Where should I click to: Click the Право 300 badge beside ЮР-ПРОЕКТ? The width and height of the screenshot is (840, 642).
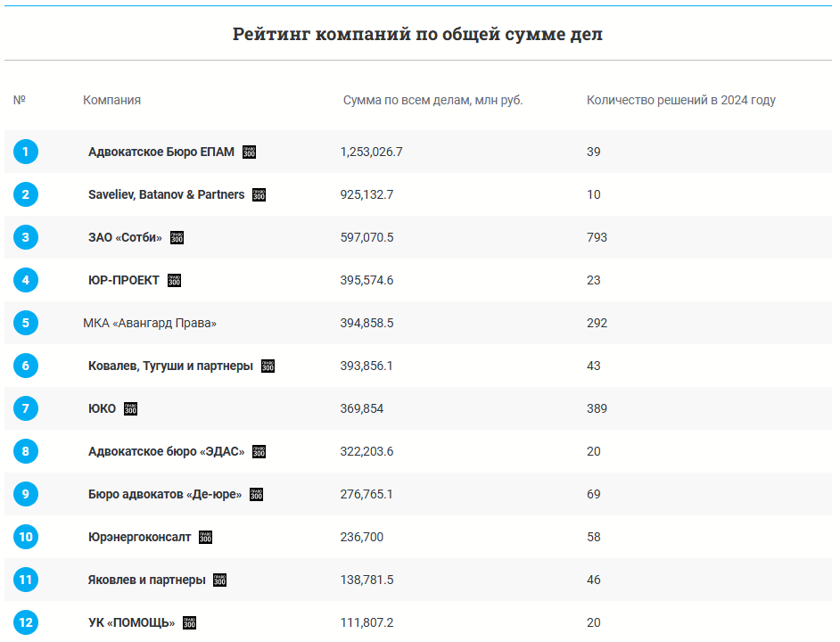(174, 280)
